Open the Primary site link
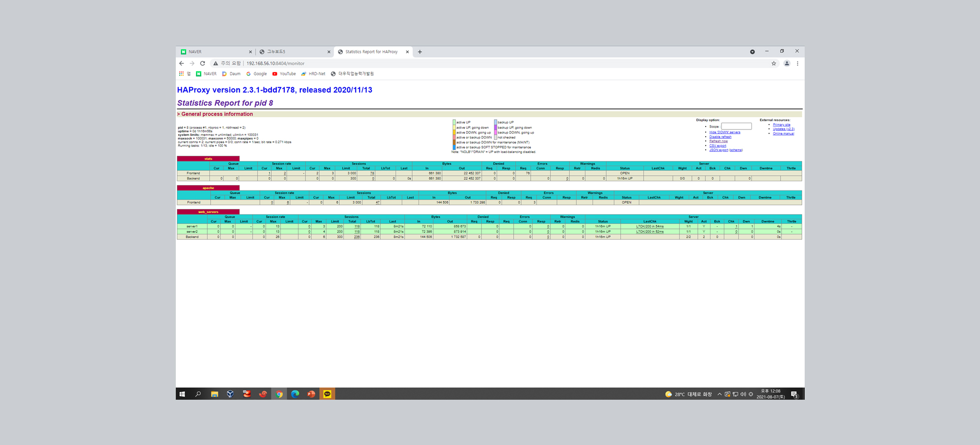Screen dimensions: 980x445 [x=782, y=125]
